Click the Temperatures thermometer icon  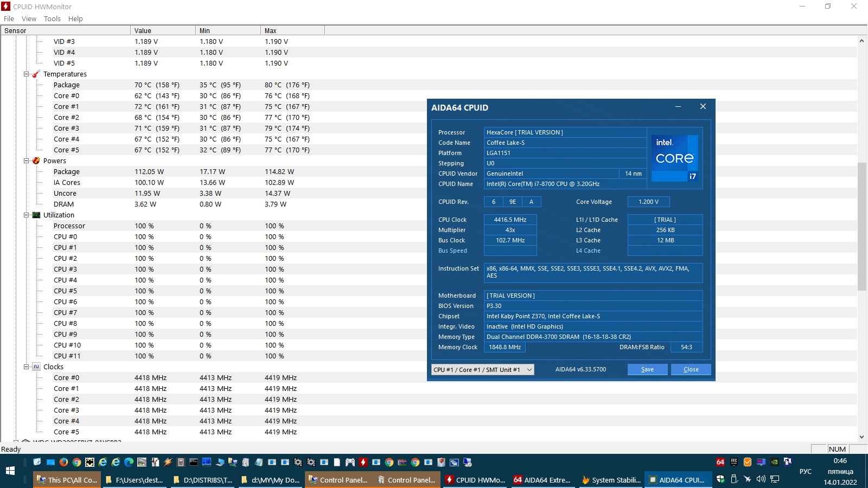[x=36, y=74]
